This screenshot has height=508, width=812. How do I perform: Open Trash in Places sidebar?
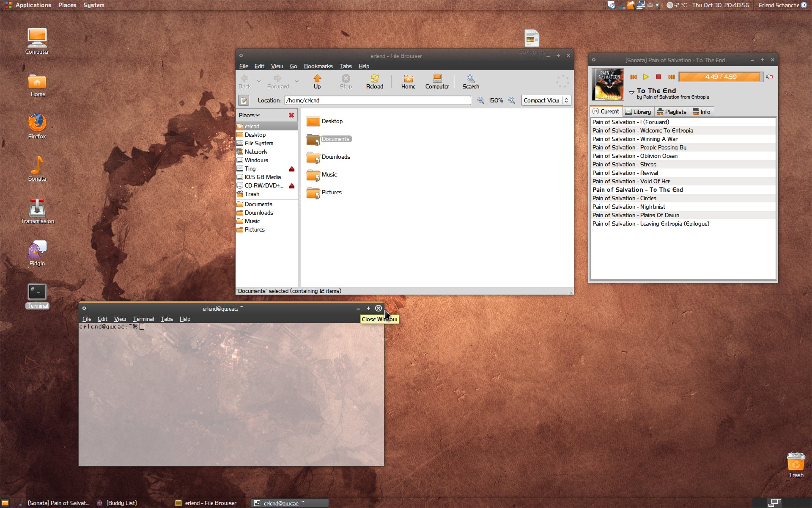[x=267, y=194]
